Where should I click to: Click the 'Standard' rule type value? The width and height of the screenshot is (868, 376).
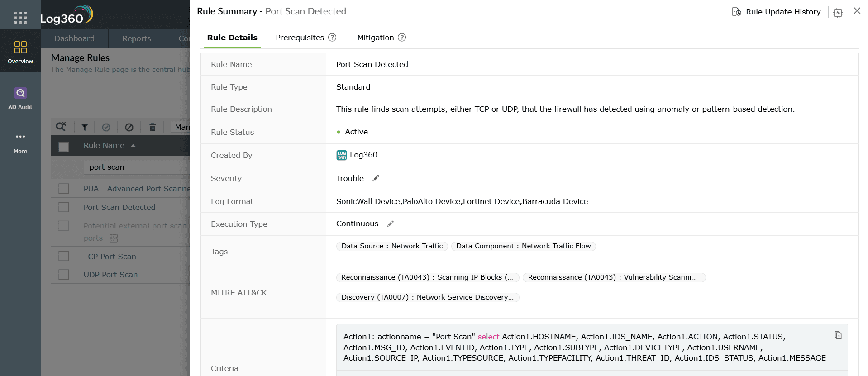tap(353, 87)
